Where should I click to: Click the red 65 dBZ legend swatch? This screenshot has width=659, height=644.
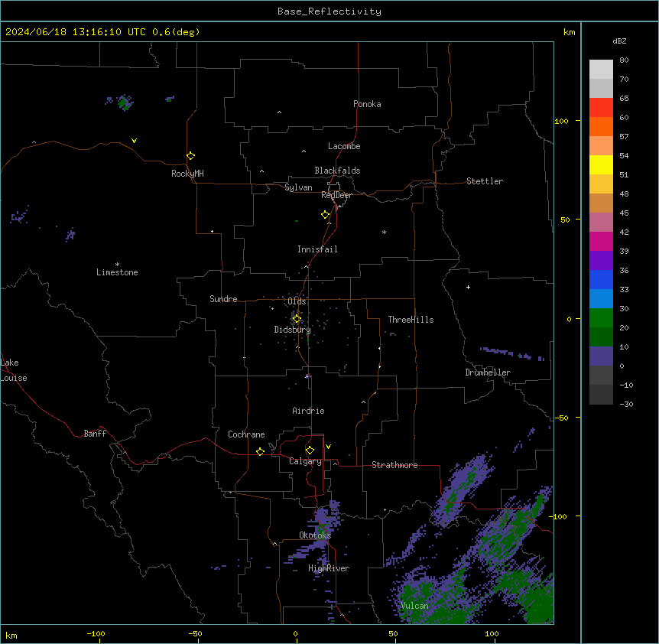pyautogui.click(x=601, y=107)
